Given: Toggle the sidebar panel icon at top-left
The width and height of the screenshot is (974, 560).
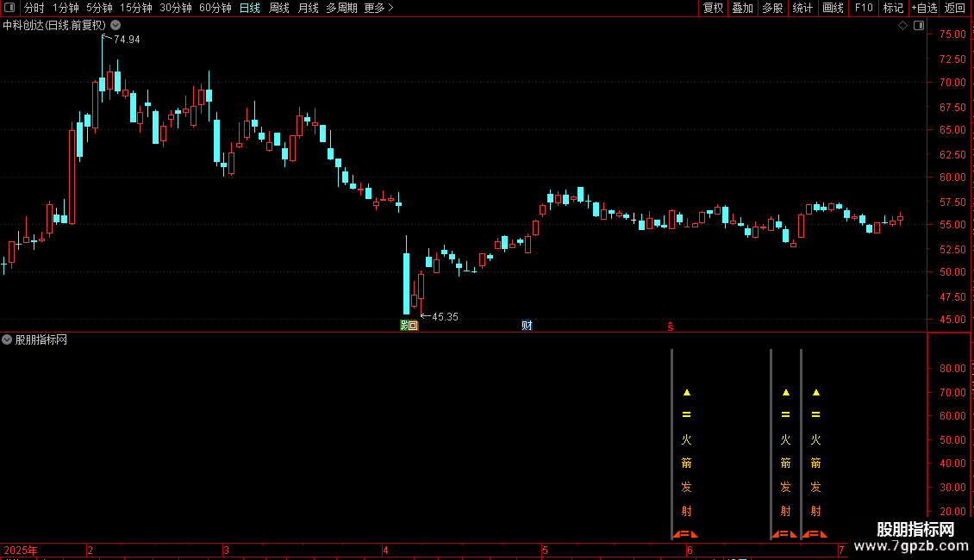Looking at the screenshot, I should (9, 8).
